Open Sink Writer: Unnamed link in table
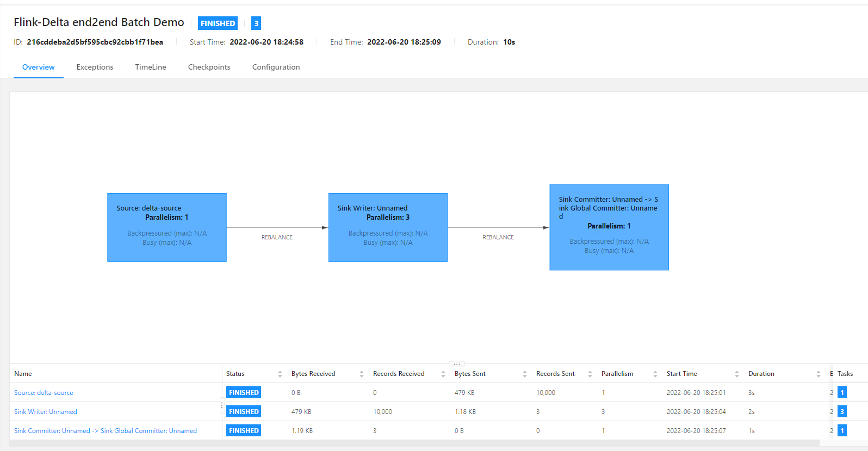Image resolution: width=868 pixels, height=451 pixels. pos(46,412)
